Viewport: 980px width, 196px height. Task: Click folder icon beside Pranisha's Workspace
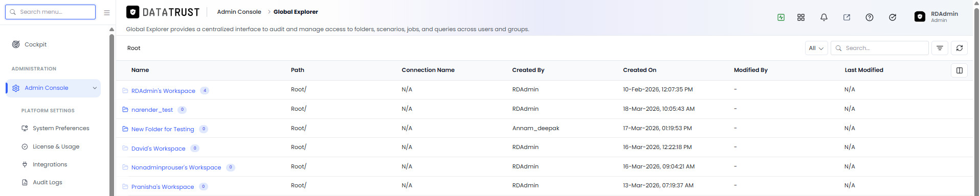click(x=125, y=187)
